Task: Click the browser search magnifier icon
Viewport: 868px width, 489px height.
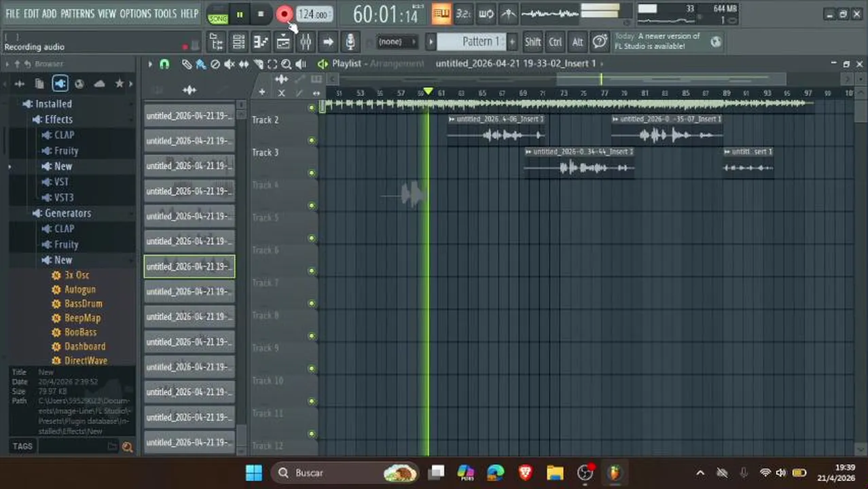Action: click(x=127, y=447)
